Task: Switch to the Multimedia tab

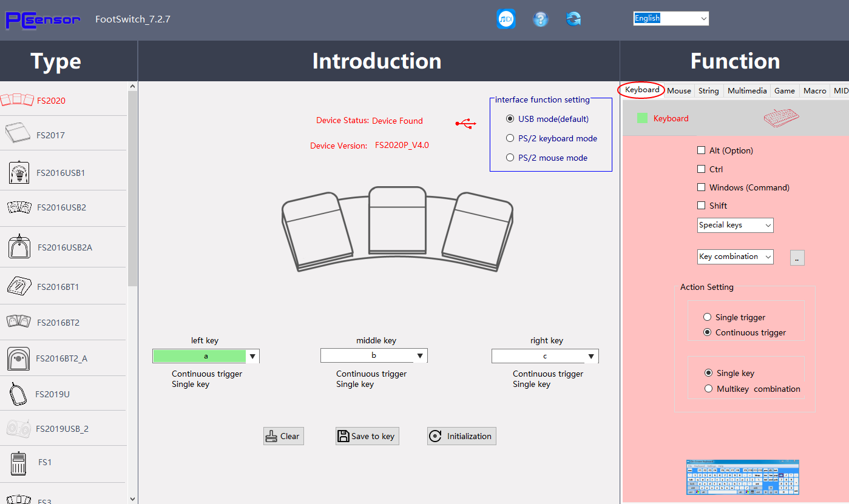Action: tap(747, 90)
